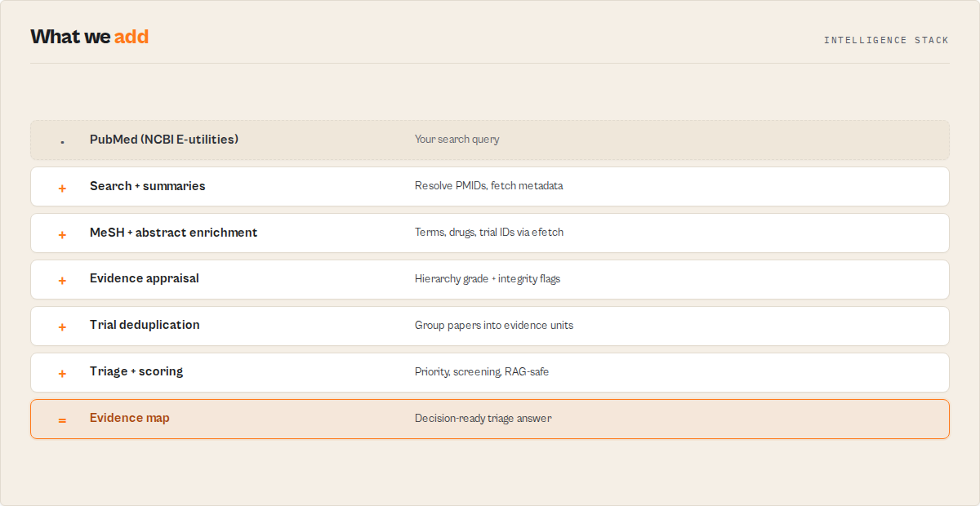The width and height of the screenshot is (980, 506).
Task: Click the plus icon beside MeSH + abstract enrichment
Action: (x=62, y=235)
